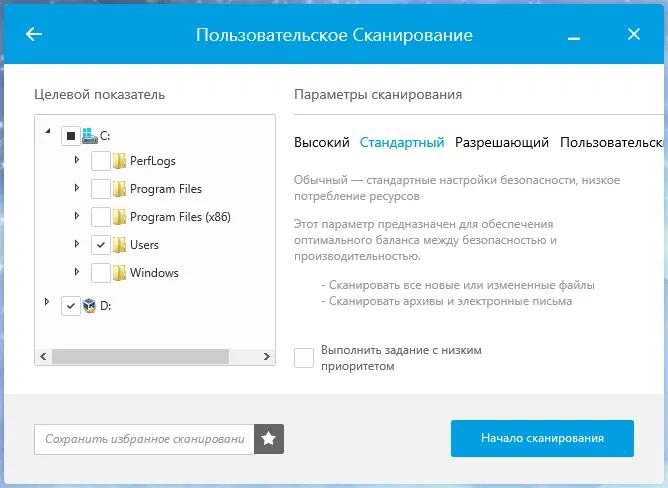Screen dimensions: 668x488
Task: Expand the D: drive tree
Action: pyautogui.click(x=46, y=301)
